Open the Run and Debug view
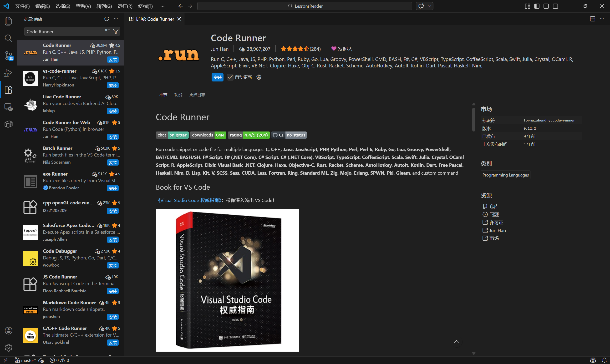 point(8,73)
